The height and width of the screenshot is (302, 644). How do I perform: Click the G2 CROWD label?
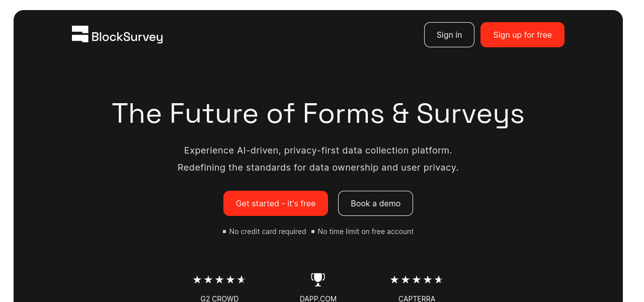pyautogui.click(x=219, y=298)
